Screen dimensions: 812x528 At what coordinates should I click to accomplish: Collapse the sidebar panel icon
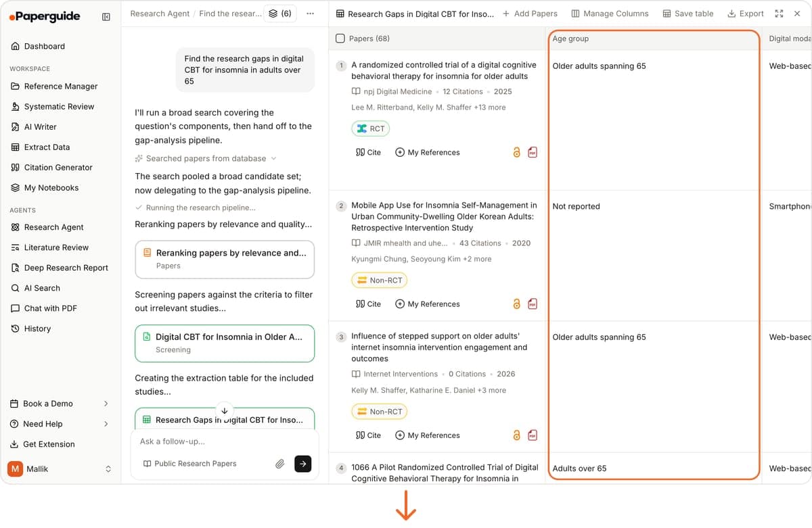pyautogui.click(x=106, y=17)
